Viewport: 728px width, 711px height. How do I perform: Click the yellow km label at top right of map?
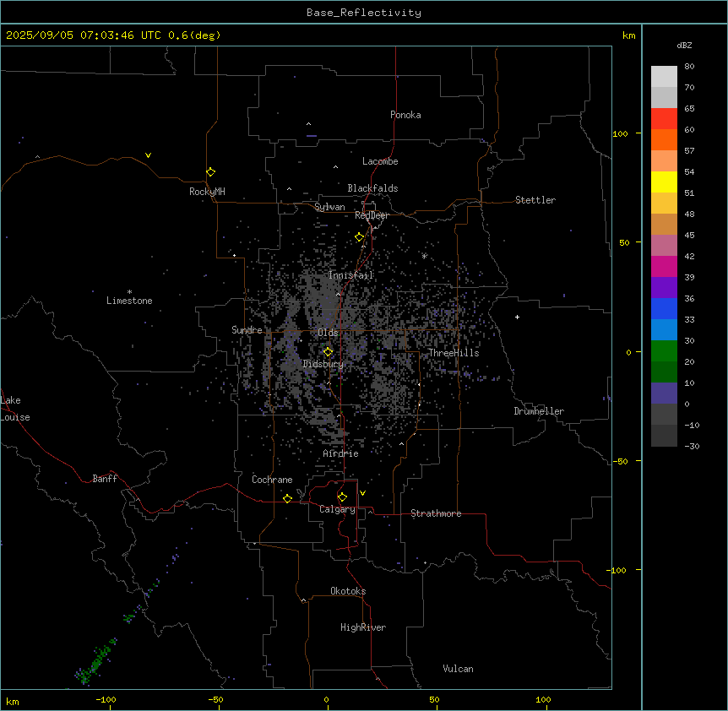click(628, 35)
